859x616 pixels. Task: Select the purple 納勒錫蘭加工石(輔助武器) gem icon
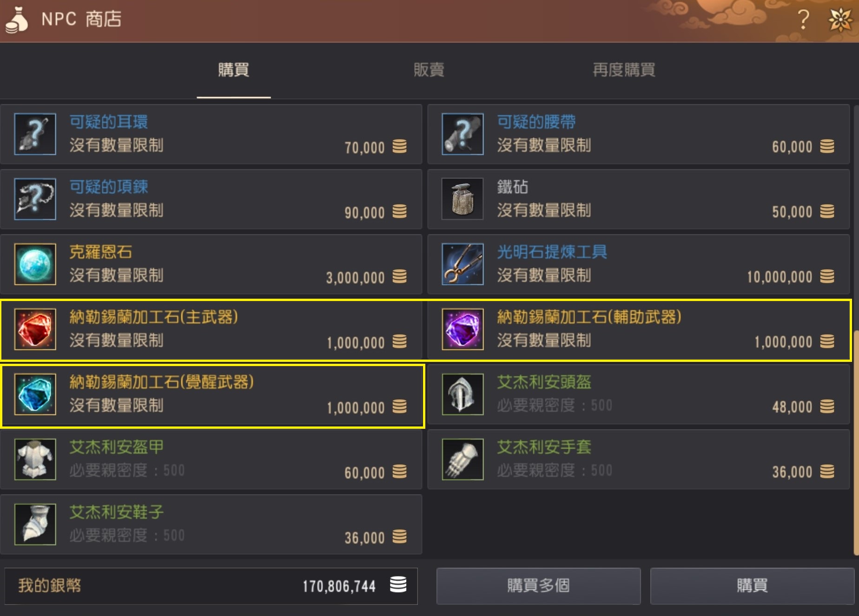click(x=463, y=329)
